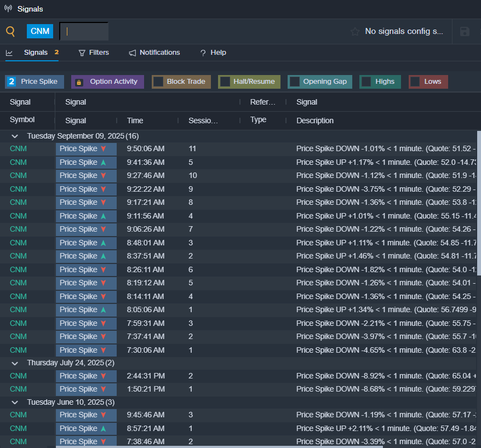Click the Symbol column header
Screen dimensions: 481x448
click(22, 119)
